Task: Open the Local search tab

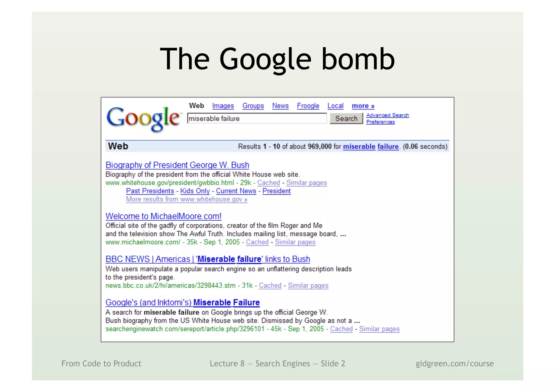Action: (x=335, y=106)
